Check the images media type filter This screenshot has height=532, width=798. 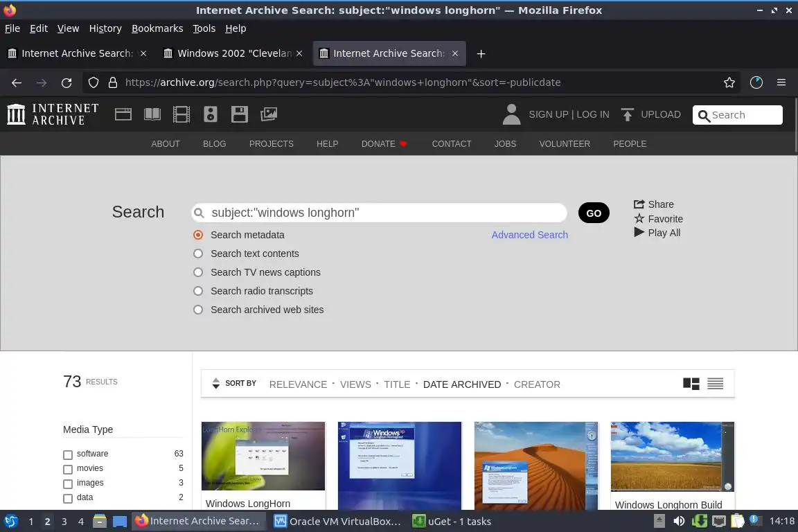coord(68,484)
